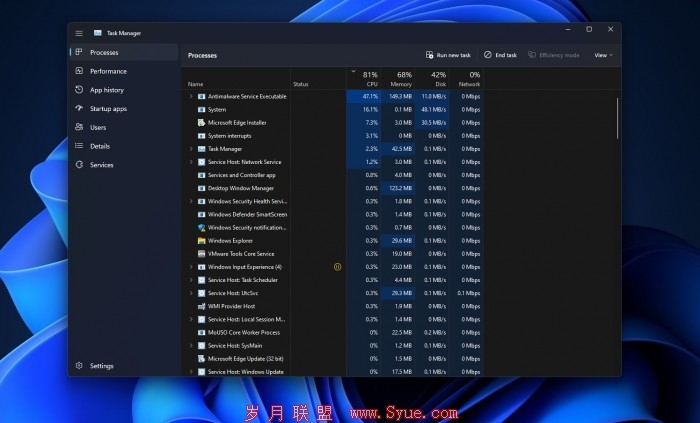
Task: Expand Service Host: UtcSvc
Action: click(191, 293)
